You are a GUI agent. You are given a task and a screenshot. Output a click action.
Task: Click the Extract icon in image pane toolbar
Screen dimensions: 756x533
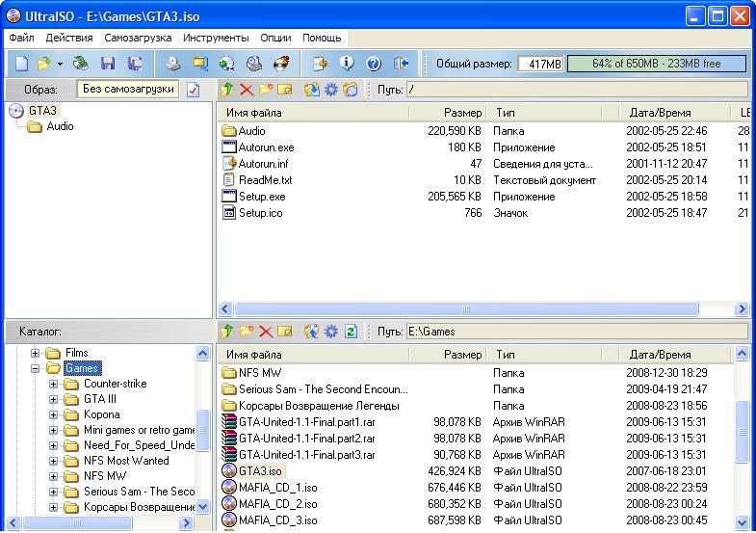click(312, 90)
